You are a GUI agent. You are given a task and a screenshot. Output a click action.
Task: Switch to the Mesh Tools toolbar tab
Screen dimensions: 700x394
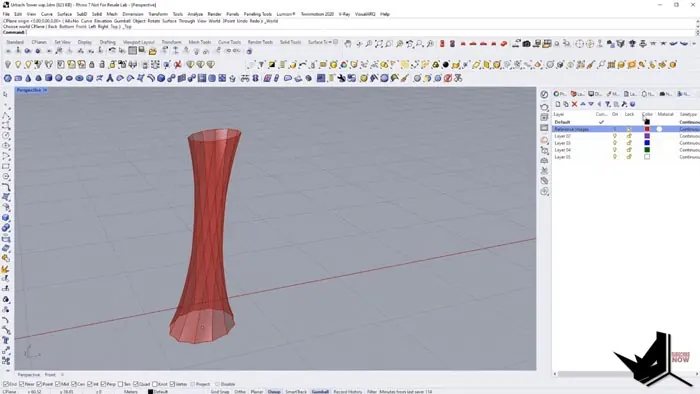[x=199, y=42]
